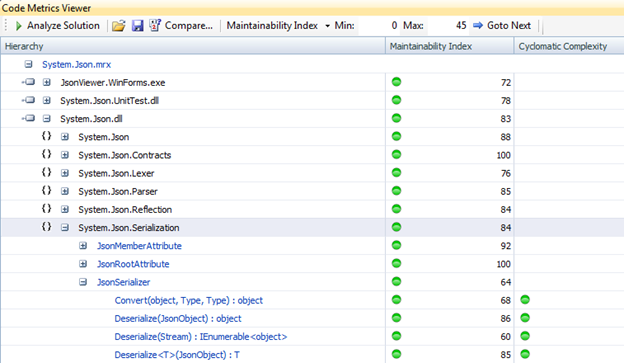Sort by the Hierarchy column header
624x363 pixels.
pyautogui.click(x=193, y=46)
